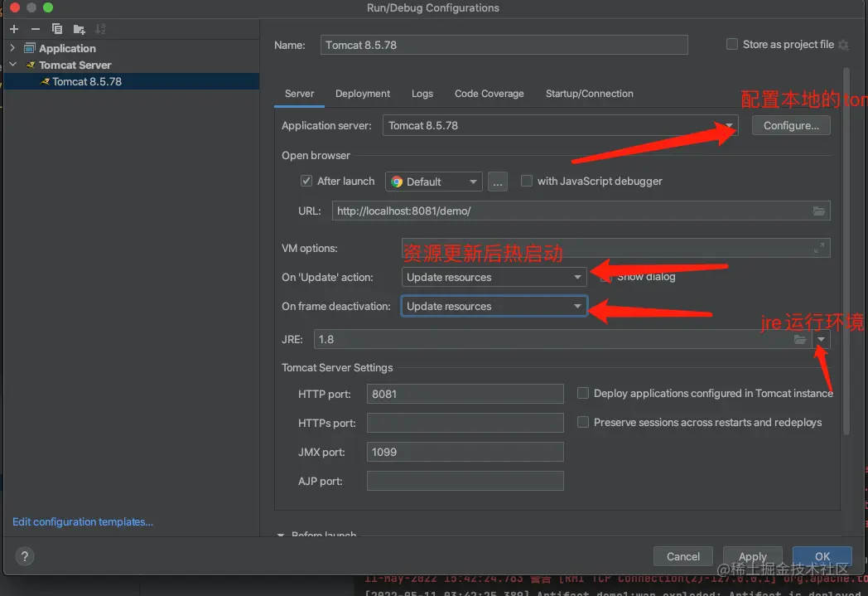Open the On 'Update' action dropdown
The width and height of the screenshot is (868, 596).
[494, 277]
